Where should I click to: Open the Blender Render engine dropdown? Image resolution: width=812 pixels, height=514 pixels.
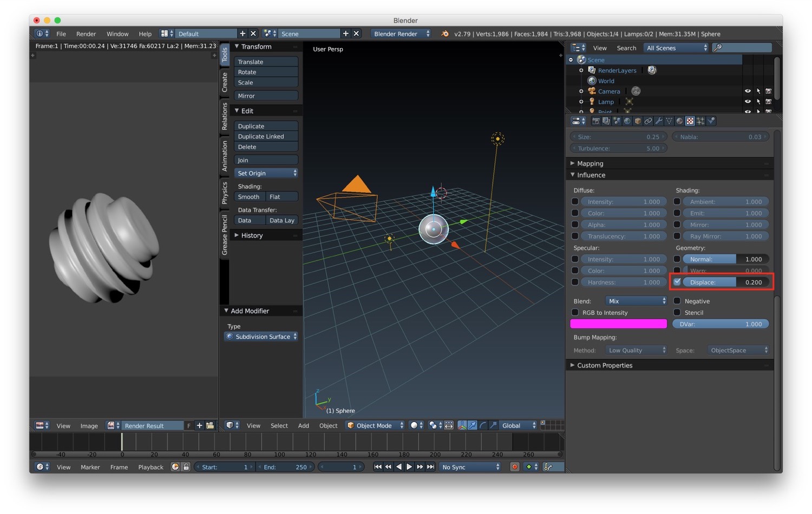click(401, 34)
